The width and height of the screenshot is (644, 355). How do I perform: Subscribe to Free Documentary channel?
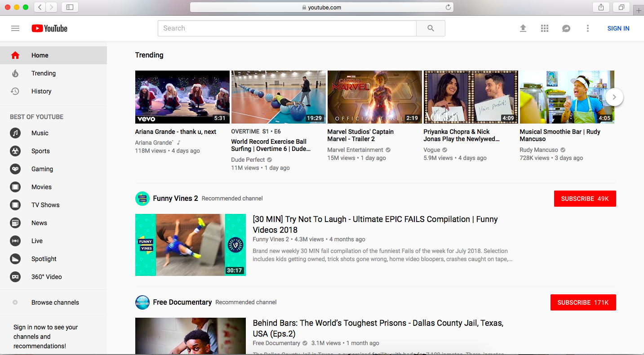tap(583, 302)
